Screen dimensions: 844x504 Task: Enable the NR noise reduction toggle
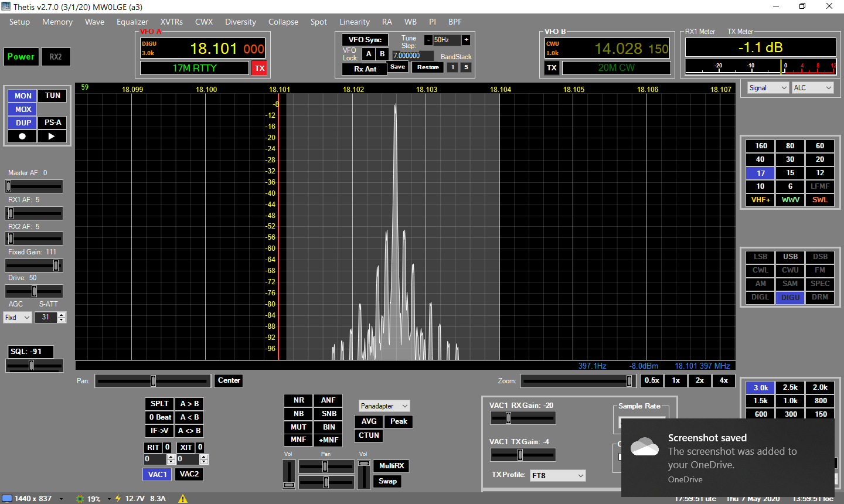[x=299, y=400]
